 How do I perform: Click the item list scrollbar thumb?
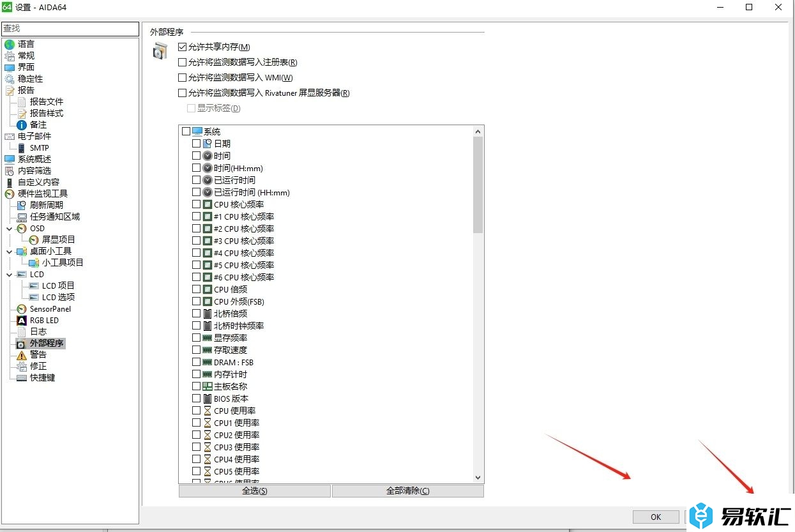[x=478, y=185]
